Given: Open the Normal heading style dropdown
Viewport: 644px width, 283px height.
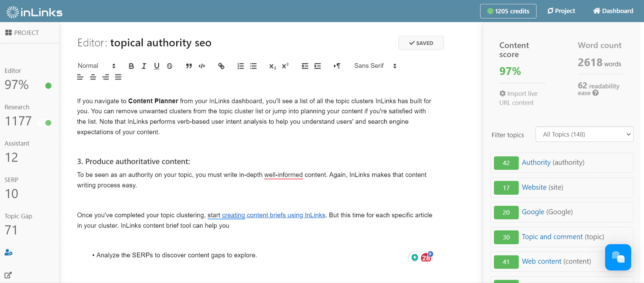Looking at the screenshot, I should click(x=97, y=66).
